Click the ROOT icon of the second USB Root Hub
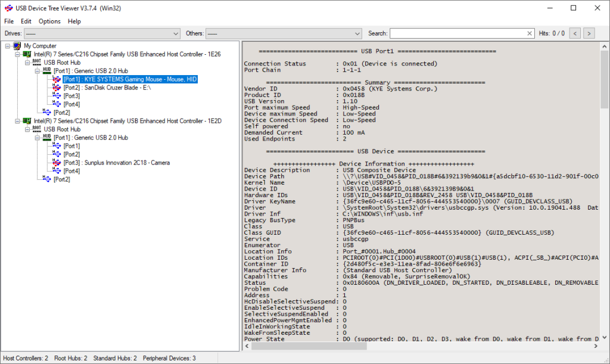Screen dimensions: 610x364 point(36,129)
